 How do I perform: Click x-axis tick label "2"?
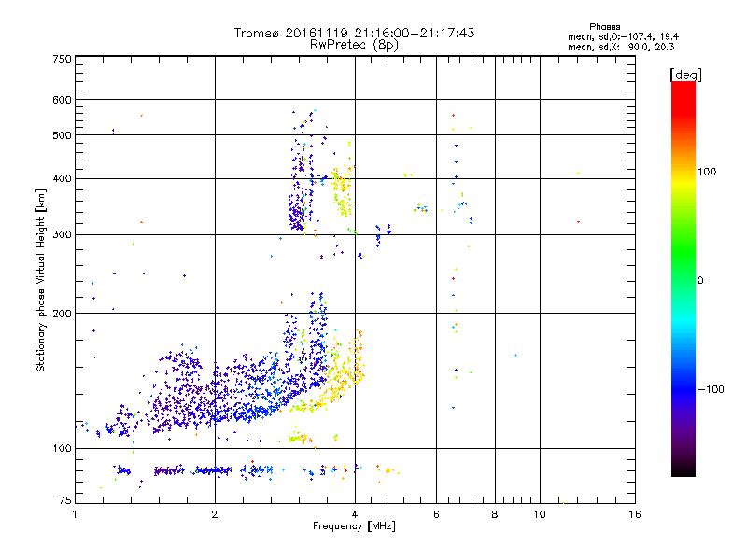click(215, 514)
